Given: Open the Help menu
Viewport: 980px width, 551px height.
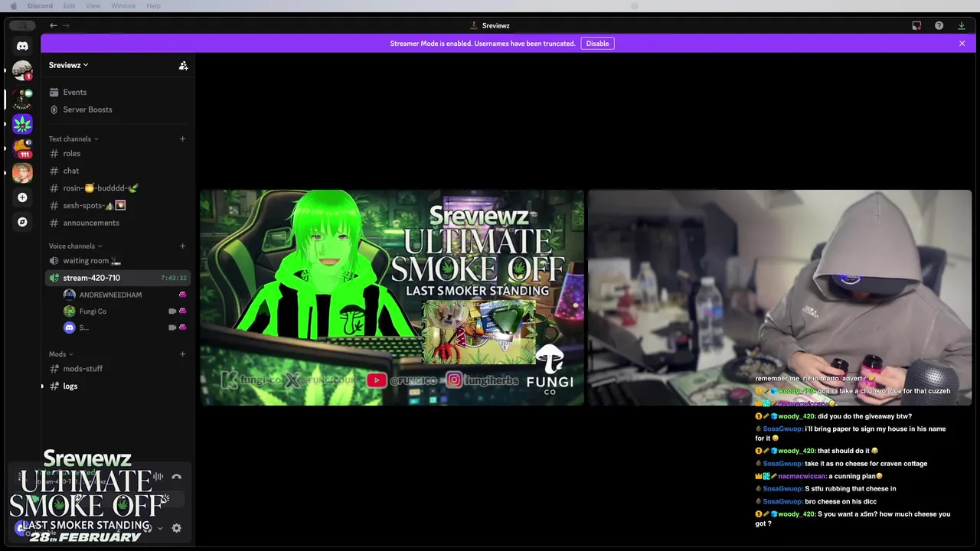Looking at the screenshot, I should pyautogui.click(x=153, y=6).
